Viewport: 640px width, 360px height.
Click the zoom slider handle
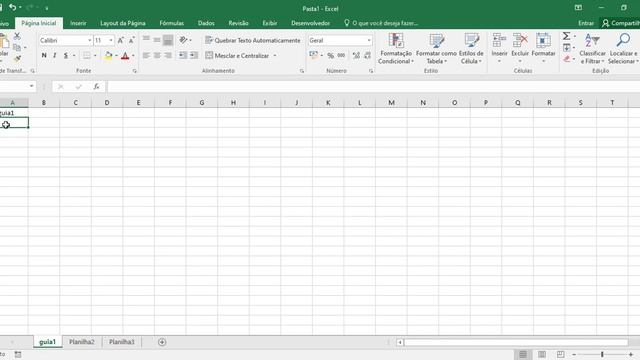tap(602, 354)
